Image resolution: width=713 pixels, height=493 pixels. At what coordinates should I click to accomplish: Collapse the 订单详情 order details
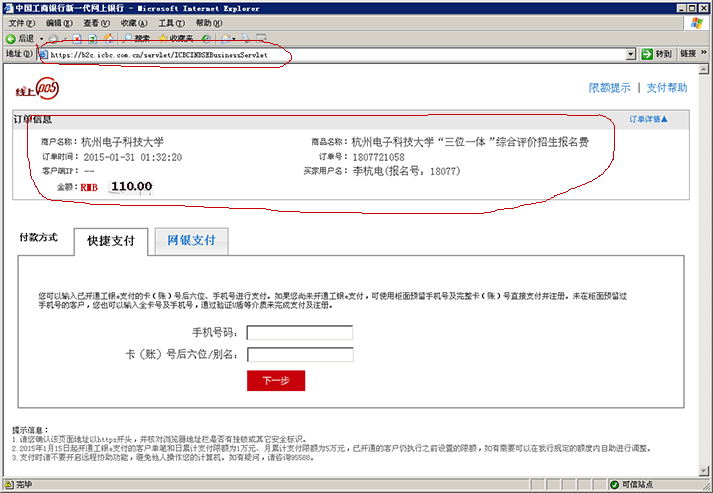point(648,119)
